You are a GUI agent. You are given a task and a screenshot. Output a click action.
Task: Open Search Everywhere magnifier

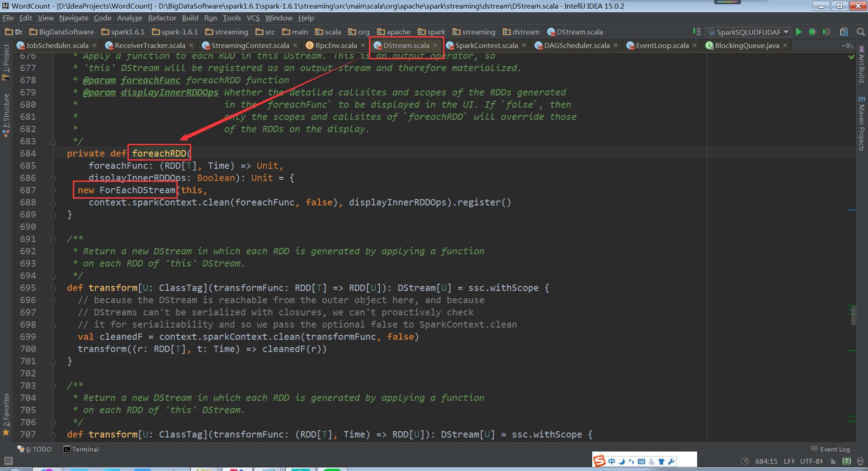(x=861, y=32)
